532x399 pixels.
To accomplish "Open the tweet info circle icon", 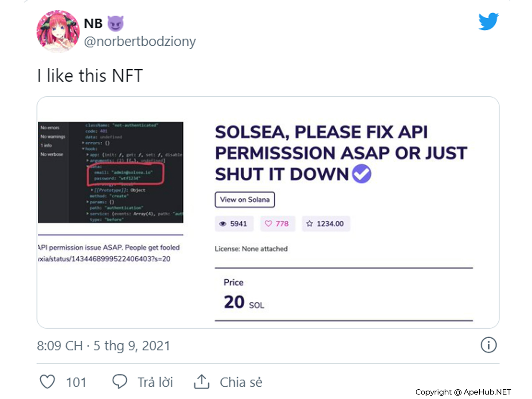I will coord(489,345).
